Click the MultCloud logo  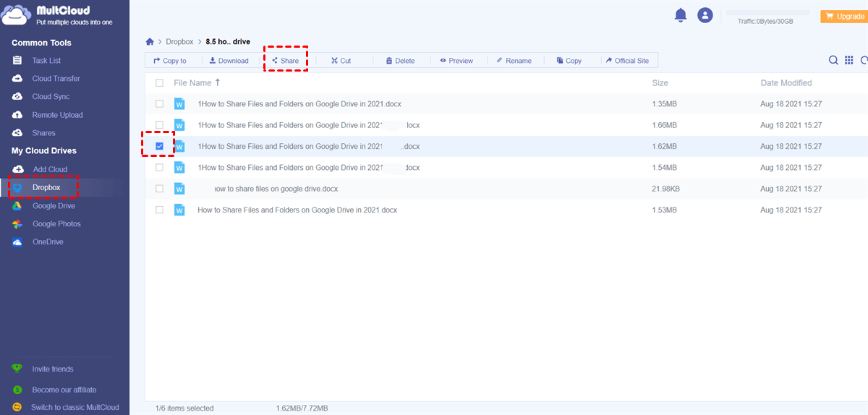(56, 16)
